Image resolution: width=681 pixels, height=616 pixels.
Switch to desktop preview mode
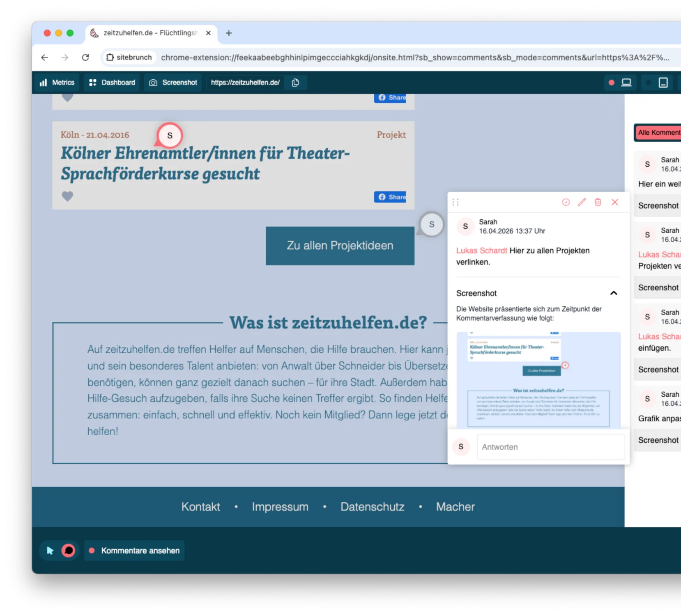(626, 83)
